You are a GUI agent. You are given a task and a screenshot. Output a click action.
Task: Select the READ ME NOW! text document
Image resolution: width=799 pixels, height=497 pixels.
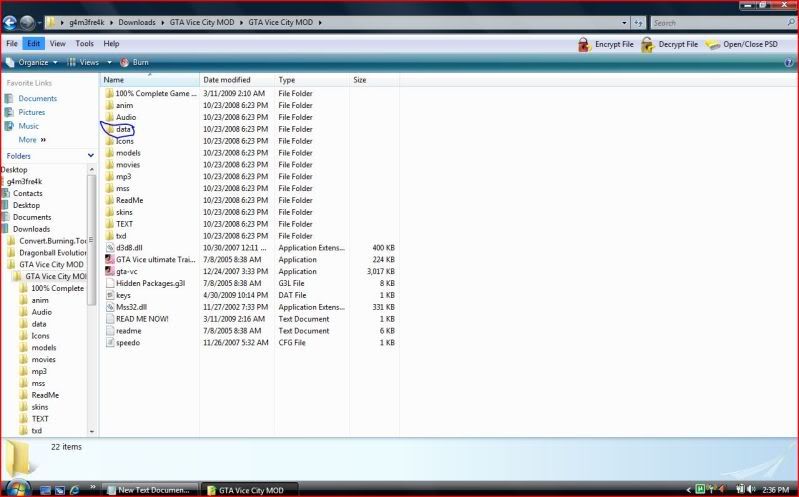[x=137, y=319]
